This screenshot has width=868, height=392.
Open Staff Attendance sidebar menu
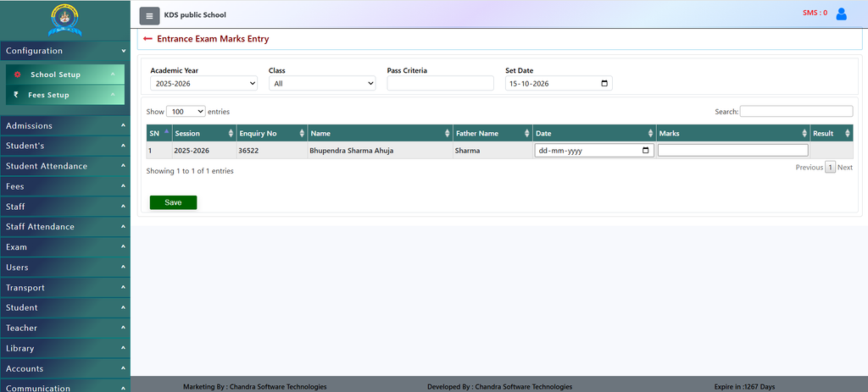65,227
